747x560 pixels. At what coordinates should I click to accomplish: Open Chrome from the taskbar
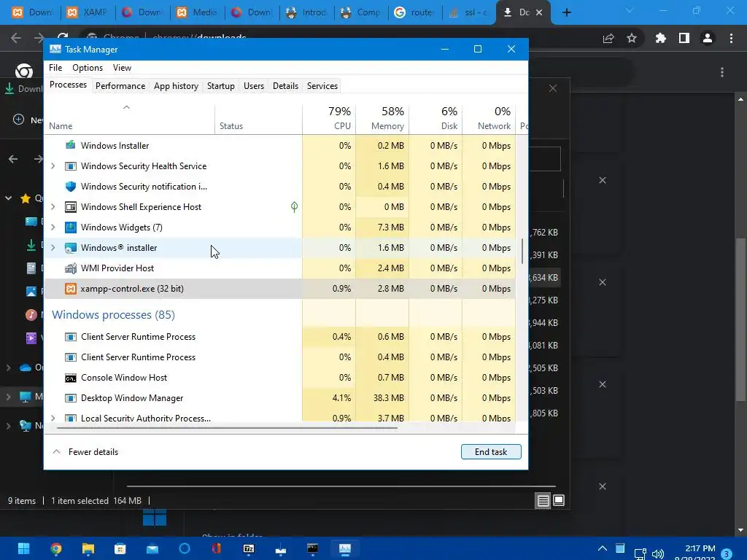(x=55, y=548)
